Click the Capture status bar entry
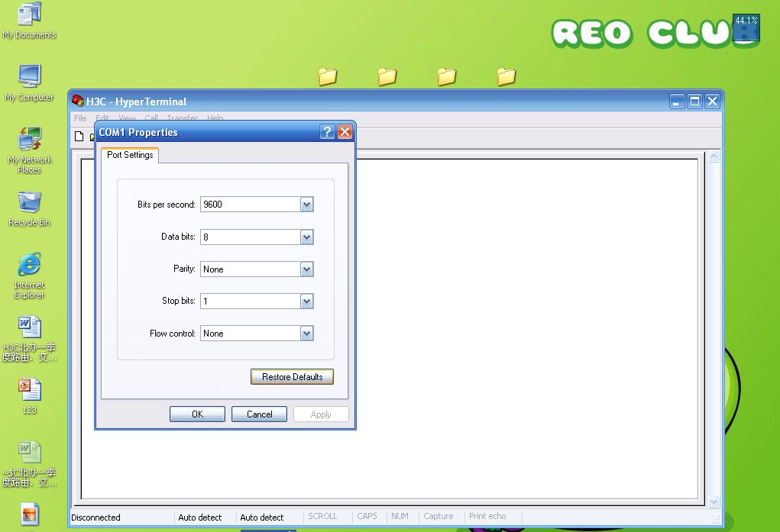The height and width of the screenshot is (532, 780). (439, 517)
